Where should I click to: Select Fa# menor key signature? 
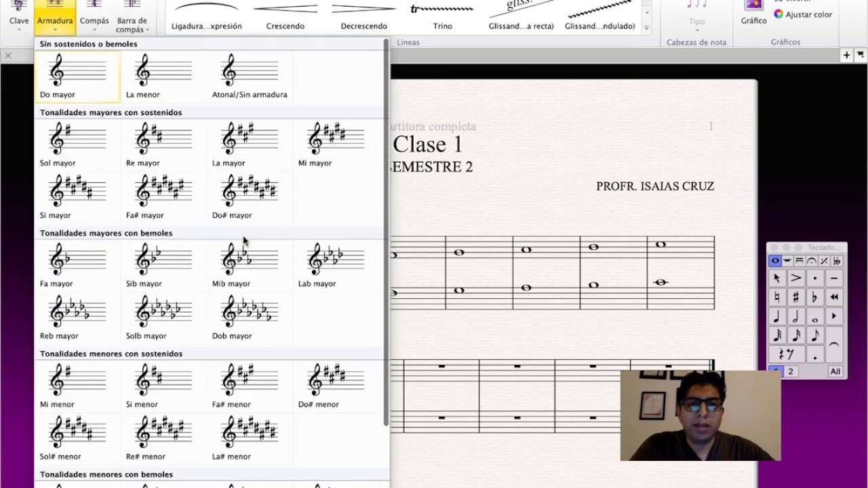pos(250,386)
